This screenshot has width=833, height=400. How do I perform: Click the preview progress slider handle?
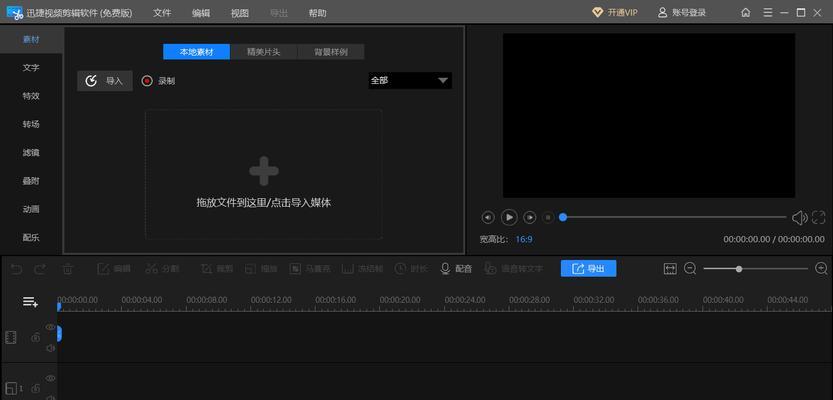tap(563, 217)
